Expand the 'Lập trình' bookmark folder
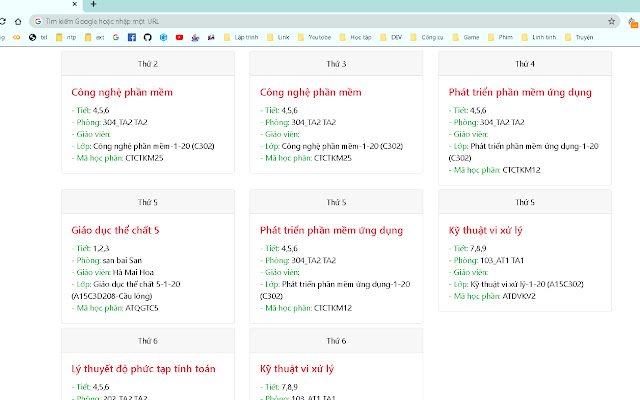Viewport: 640px width, 400px height. tap(238, 37)
